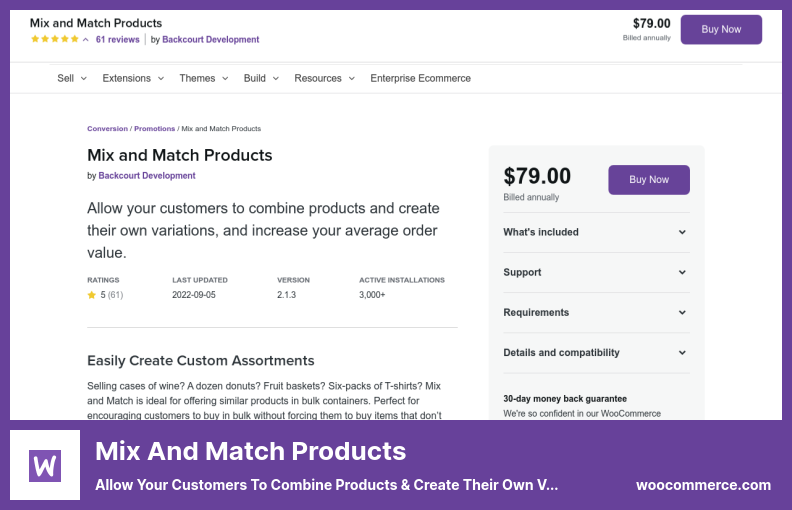Viewport: 792px width, 510px height.
Task: Expand the Requirements section
Action: (596, 313)
